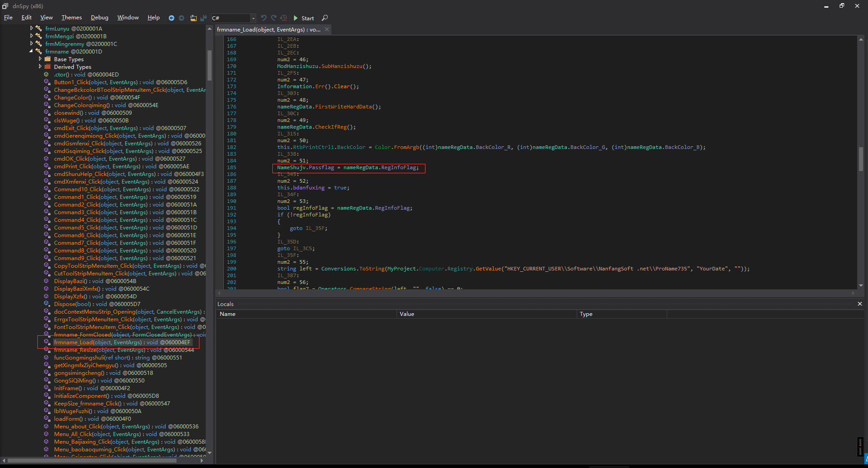868x468 pixels.
Task: Expand the Derived Types folder
Action: click(x=40, y=67)
